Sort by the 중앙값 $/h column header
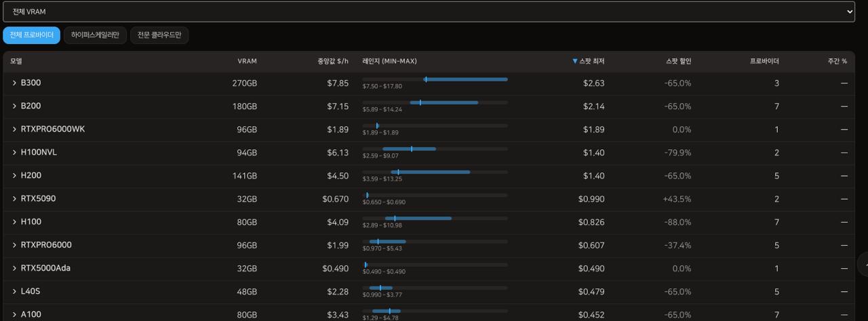 pos(332,61)
